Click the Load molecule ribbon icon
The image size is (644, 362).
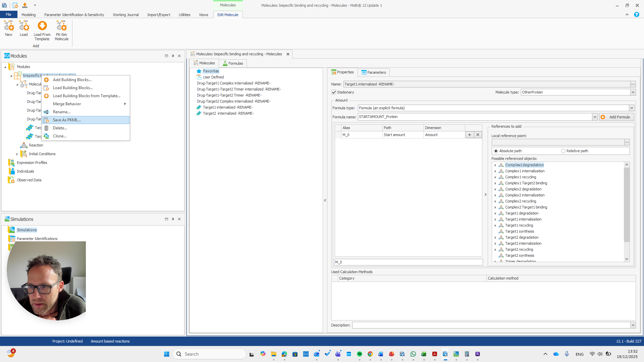[x=24, y=26]
